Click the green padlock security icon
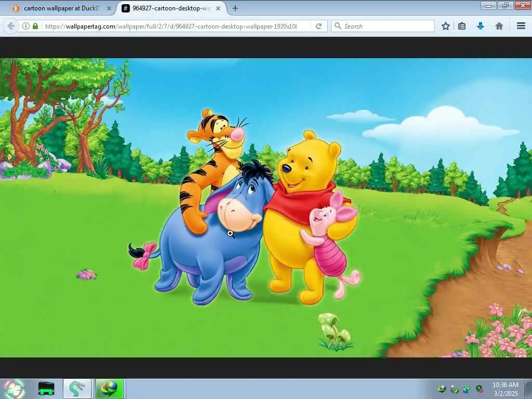 click(x=35, y=26)
